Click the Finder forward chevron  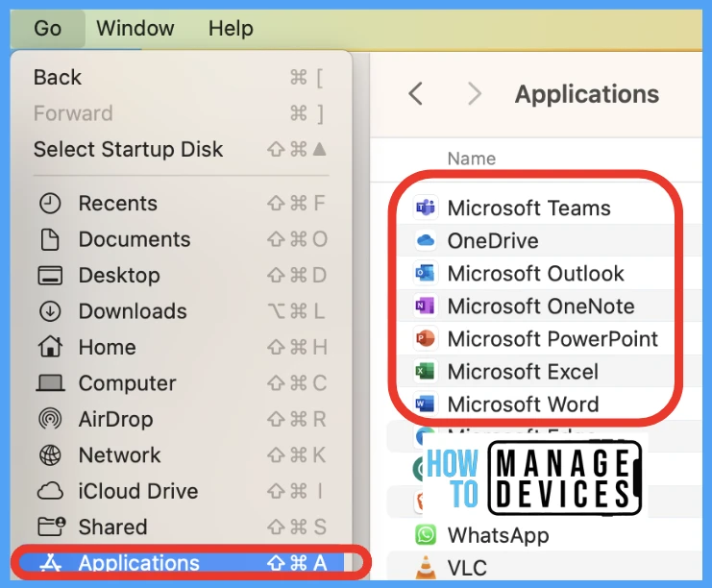(x=475, y=94)
